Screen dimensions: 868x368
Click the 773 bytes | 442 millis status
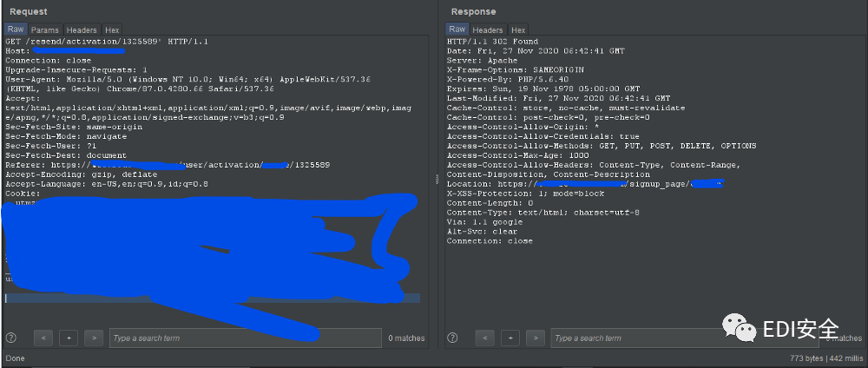[826, 358]
